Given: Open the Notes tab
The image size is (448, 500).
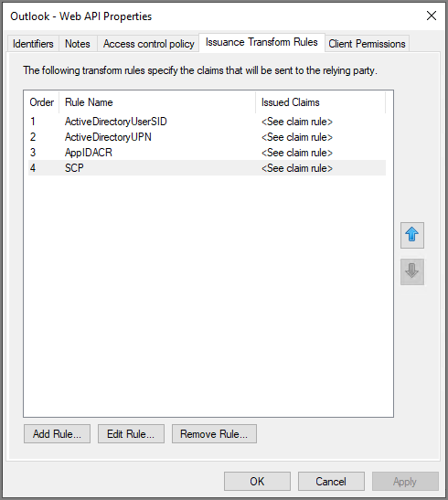Looking at the screenshot, I should [78, 44].
